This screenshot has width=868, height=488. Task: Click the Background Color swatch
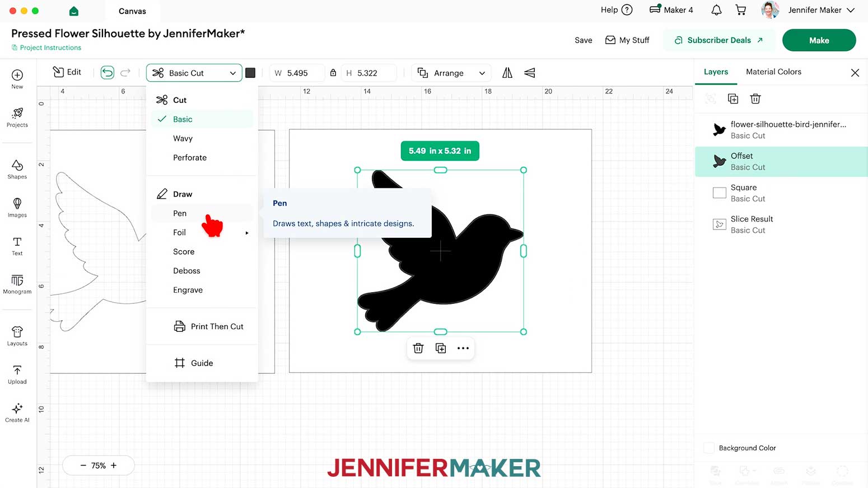[x=709, y=448]
